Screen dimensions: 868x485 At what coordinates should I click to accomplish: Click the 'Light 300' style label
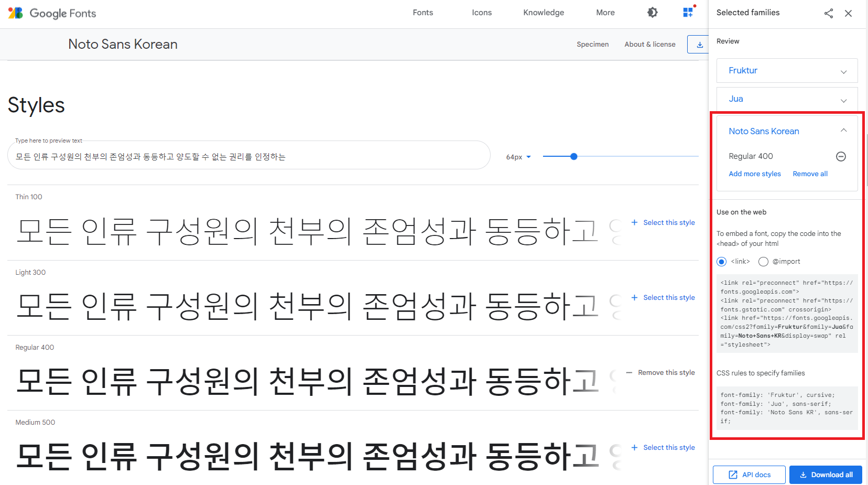[x=30, y=273]
